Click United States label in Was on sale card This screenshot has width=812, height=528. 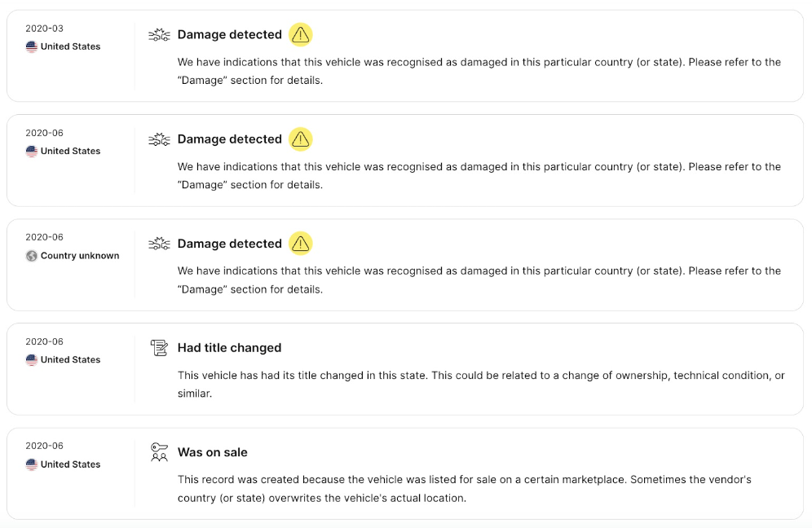point(70,464)
